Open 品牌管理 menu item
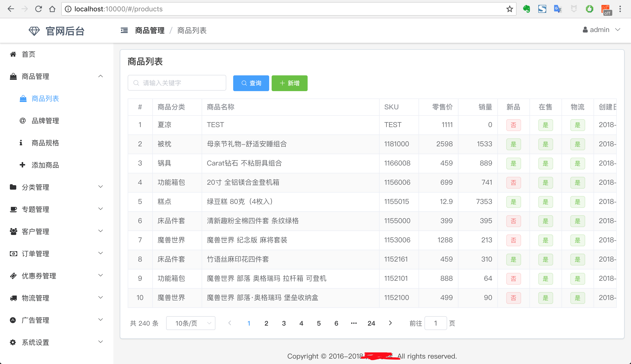The image size is (631, 364). pyautogui.click(x=45, y=121)
